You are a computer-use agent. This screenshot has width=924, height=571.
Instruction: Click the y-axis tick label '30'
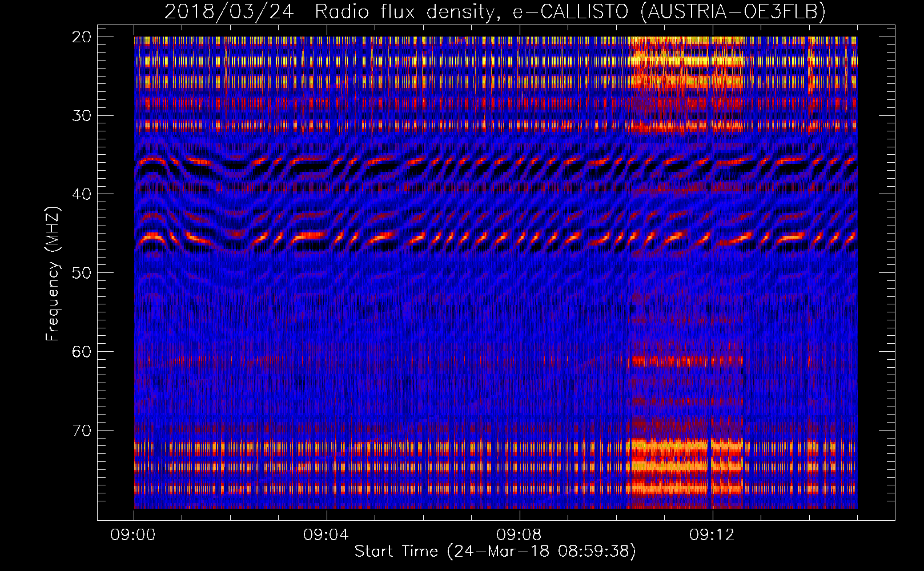pyautogui.click(x=82, y=115)
